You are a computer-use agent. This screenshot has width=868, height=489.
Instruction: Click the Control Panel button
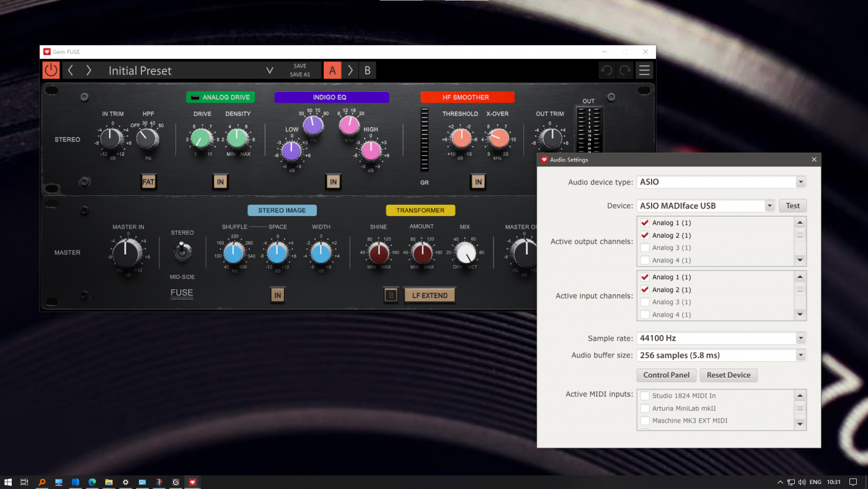click(666, 375)
